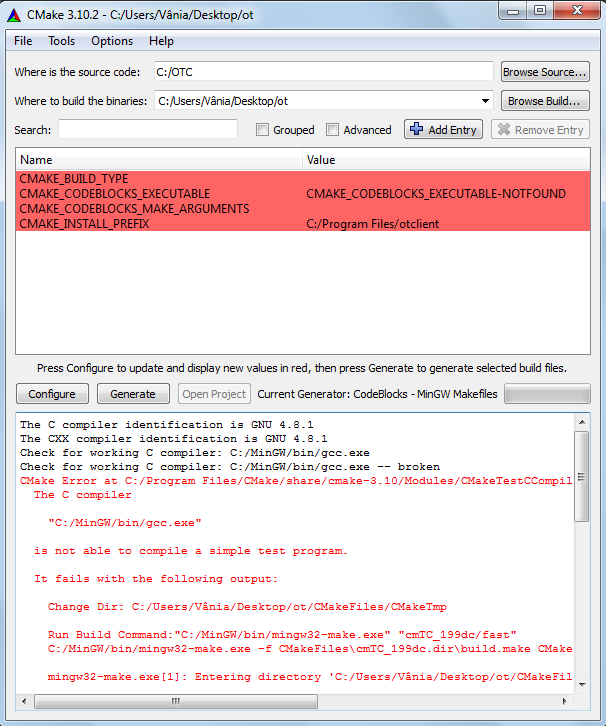This screenshot has height=726, width=606.
Task: Click the Browse Build button
Action: click(x=545, y=101)
